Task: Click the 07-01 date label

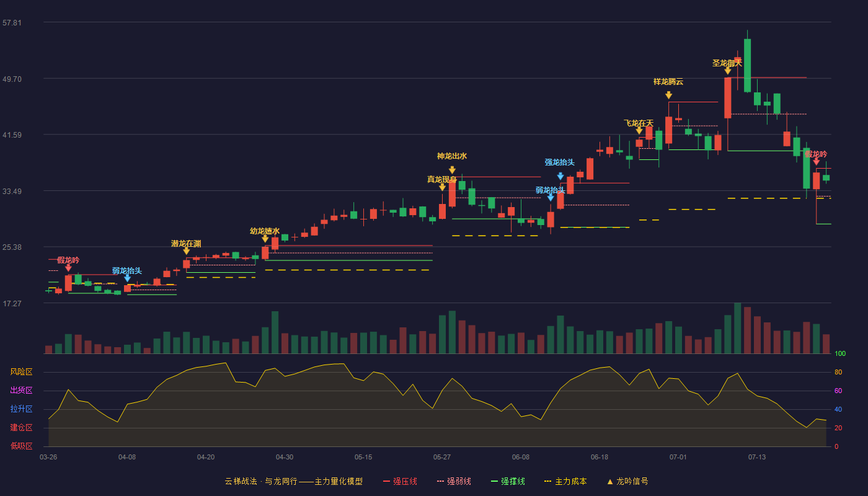Action: tap(678, 457)
